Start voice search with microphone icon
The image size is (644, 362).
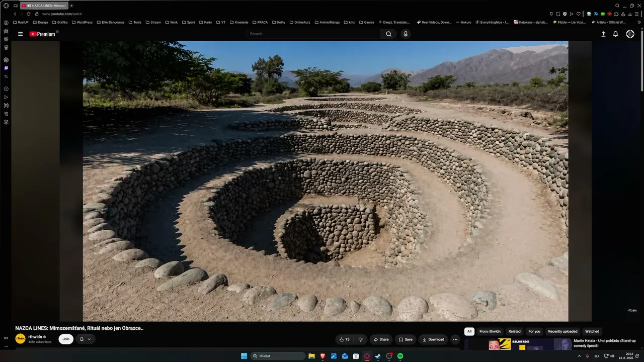click(x=406, y=34)
